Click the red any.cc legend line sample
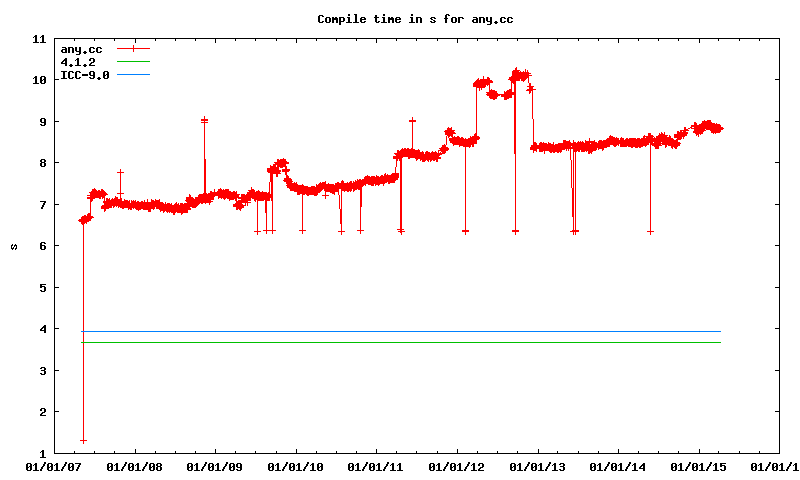 (x=133, y=48)
